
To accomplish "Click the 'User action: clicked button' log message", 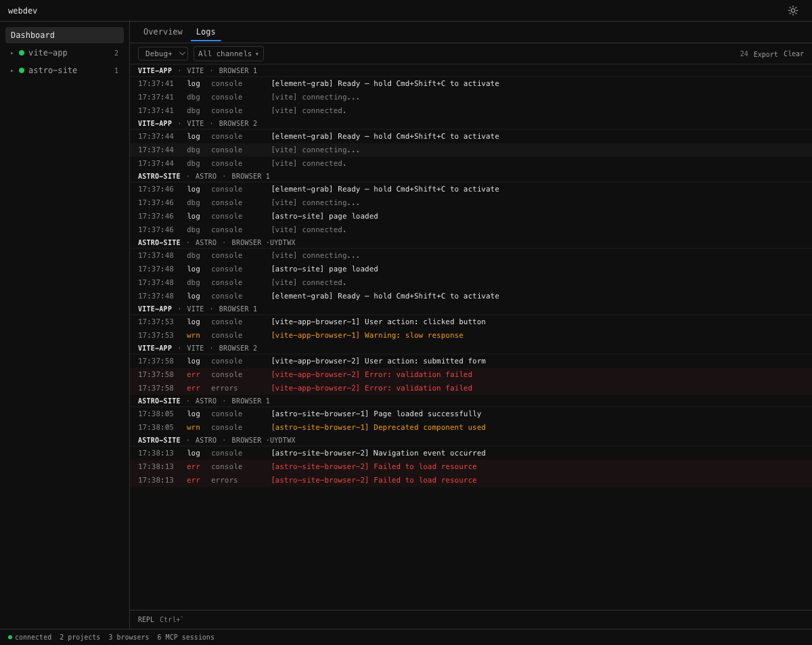I will pyautogui.click(x=378, y=321).
